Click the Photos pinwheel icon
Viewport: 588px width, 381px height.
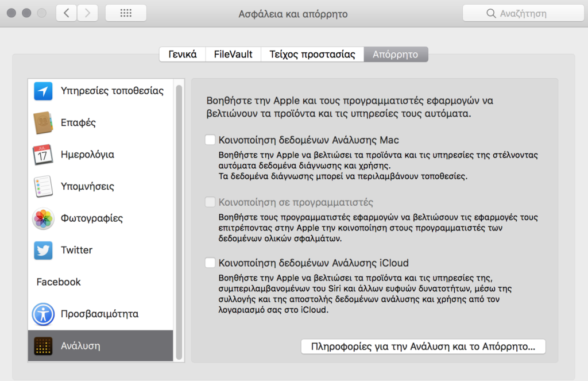click(43, 218)
